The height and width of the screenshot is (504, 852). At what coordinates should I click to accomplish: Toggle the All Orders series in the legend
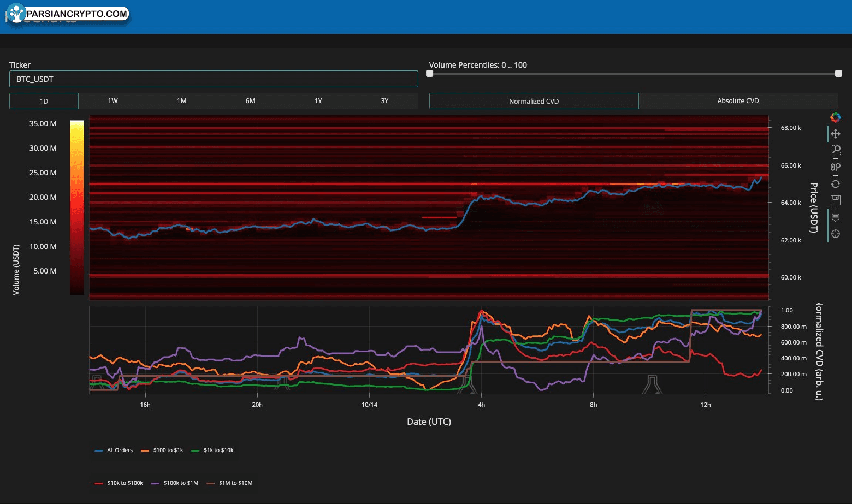point(114,450)
